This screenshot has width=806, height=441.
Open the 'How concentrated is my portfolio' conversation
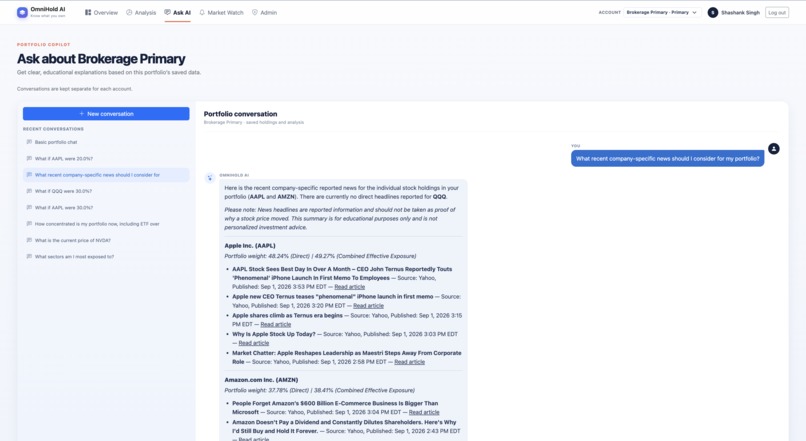[x=106, y=224]
